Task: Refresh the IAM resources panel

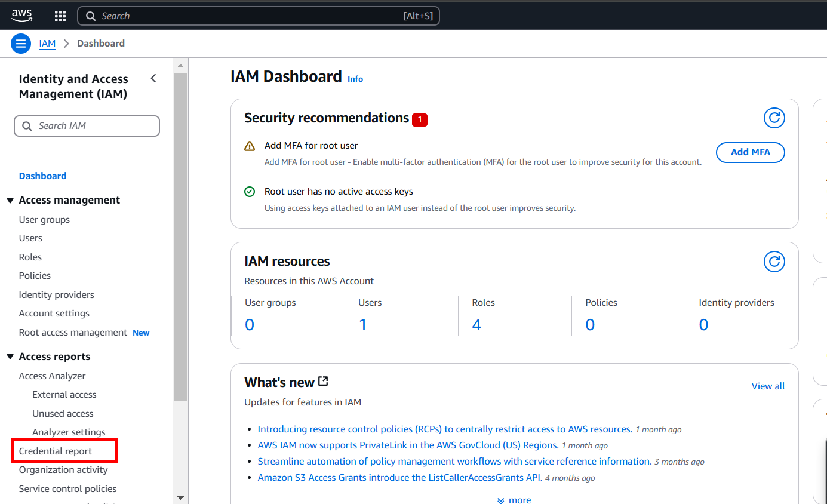Action: point(774,262)
